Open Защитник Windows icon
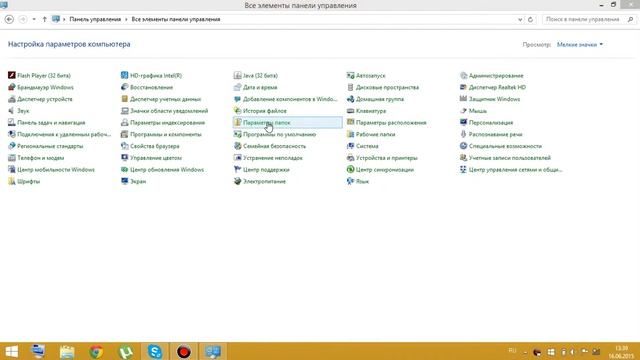This screenshot has width=640, height=360. pyautogui.click(x=463, y=99)
